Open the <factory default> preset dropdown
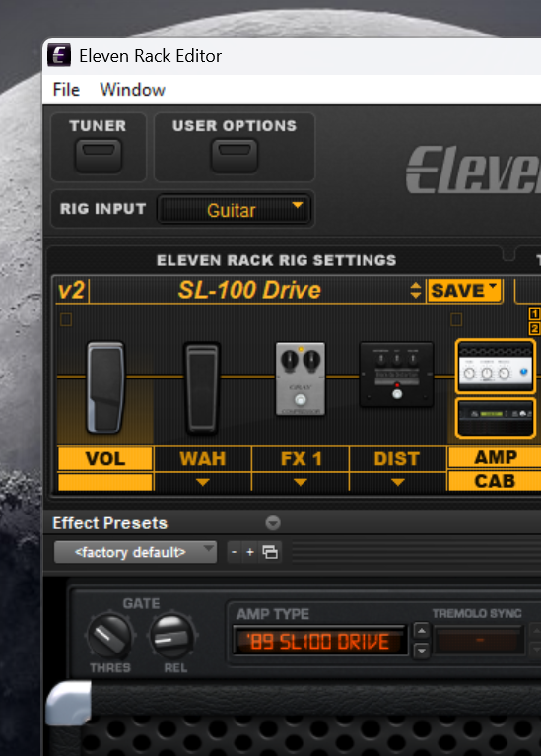 tap(135, 552)
